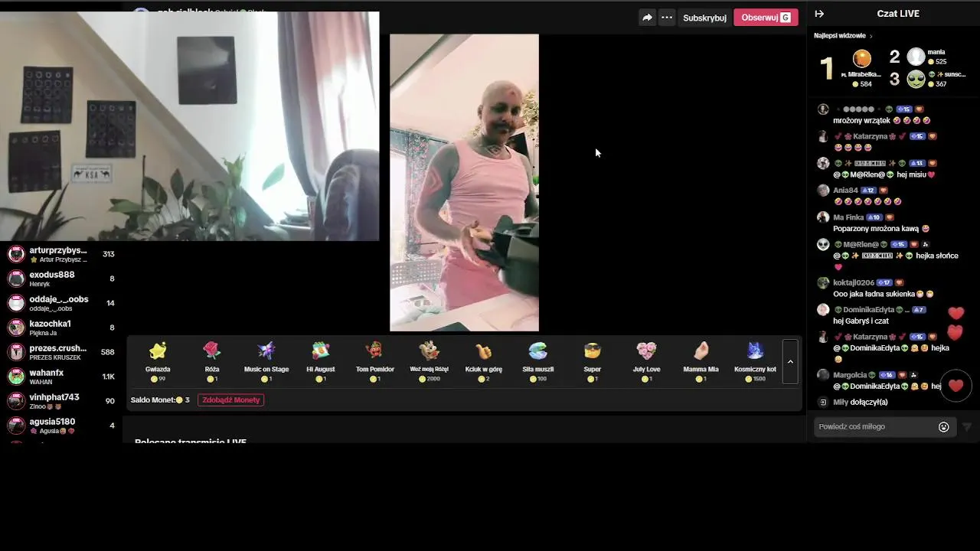This screenshot has height=551, width=980.
Task: Click the share arrow icon
Action: pos(647,18)
